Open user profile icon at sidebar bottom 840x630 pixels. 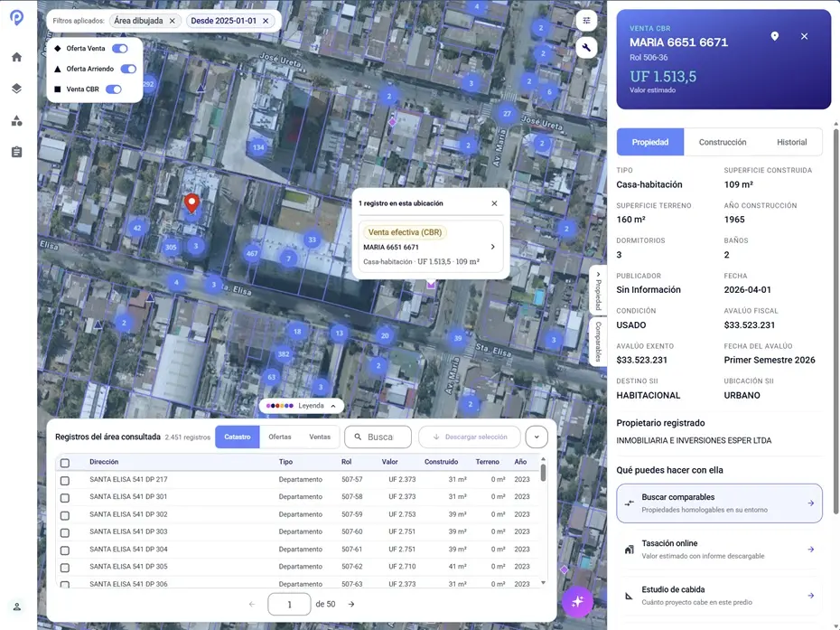pos(16,606)
